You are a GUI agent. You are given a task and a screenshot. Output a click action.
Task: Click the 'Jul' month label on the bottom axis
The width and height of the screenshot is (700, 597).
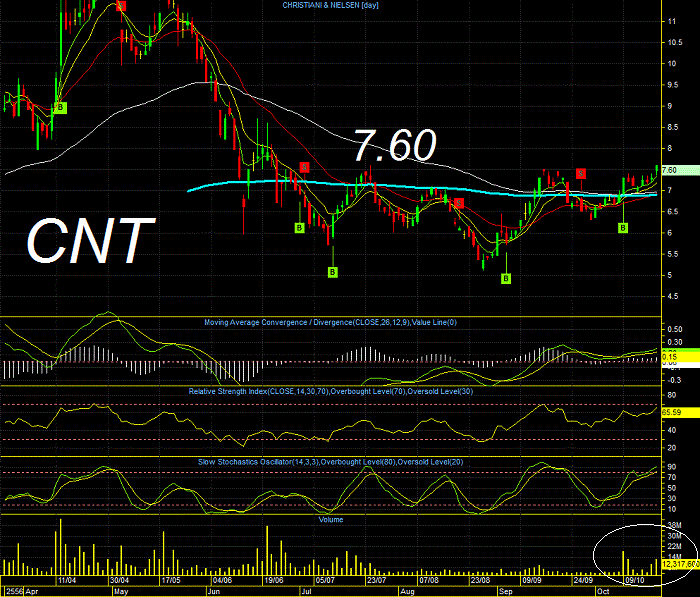click(307, 592)
